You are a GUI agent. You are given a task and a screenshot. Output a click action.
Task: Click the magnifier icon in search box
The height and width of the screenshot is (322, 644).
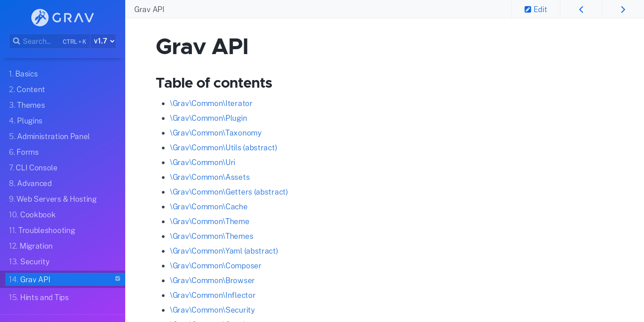tap(16, 41)
